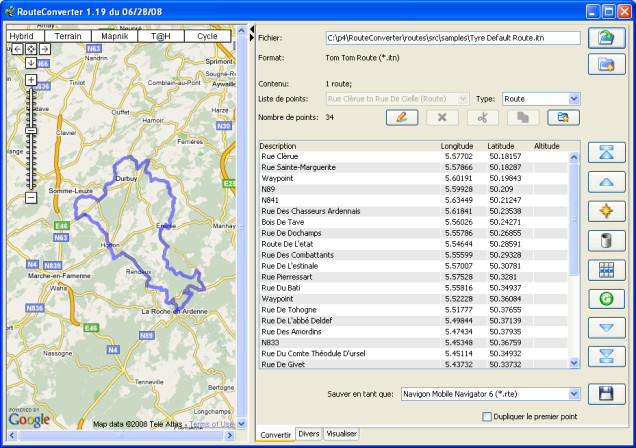Viewport: 636px width, 448px height.
Task: Select the Rue De Tohogne row
Action: click(x=414, y=310)
